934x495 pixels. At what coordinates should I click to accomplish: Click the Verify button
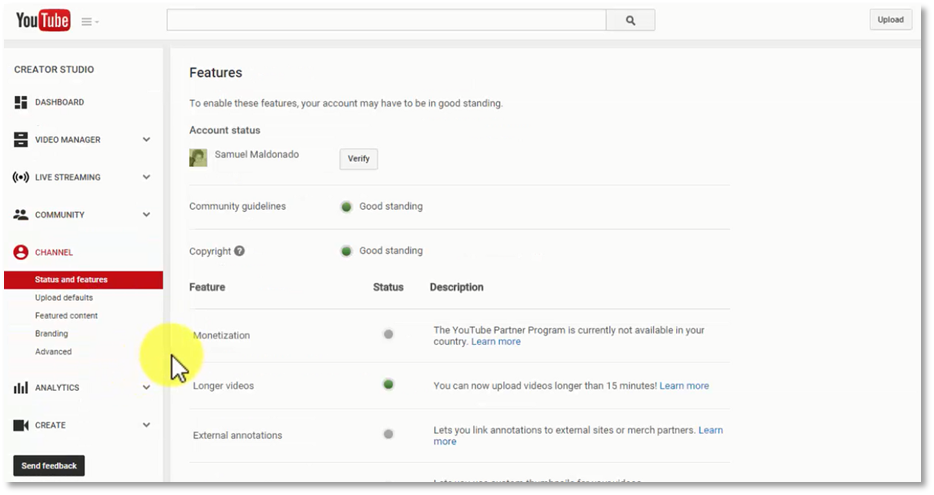(359, 158)
